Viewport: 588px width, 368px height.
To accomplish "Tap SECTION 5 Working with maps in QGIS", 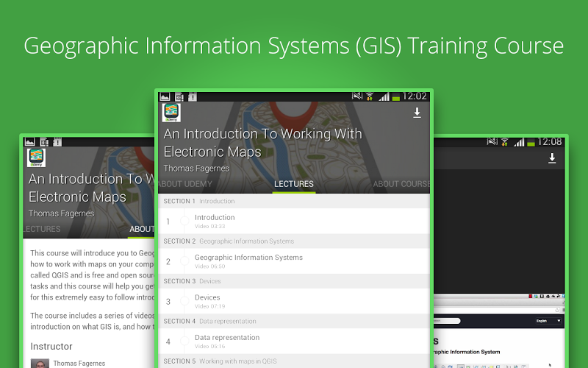I will [294, 361].
